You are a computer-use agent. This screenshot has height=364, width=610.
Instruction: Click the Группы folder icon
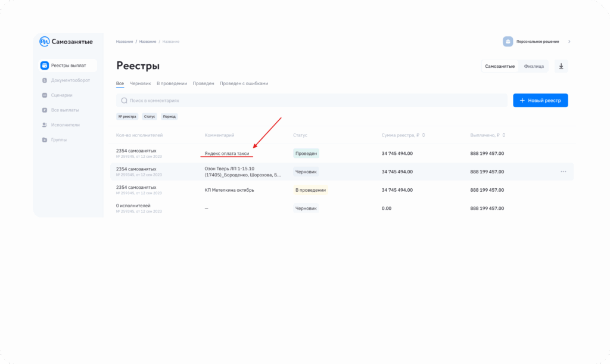point(45,140)
